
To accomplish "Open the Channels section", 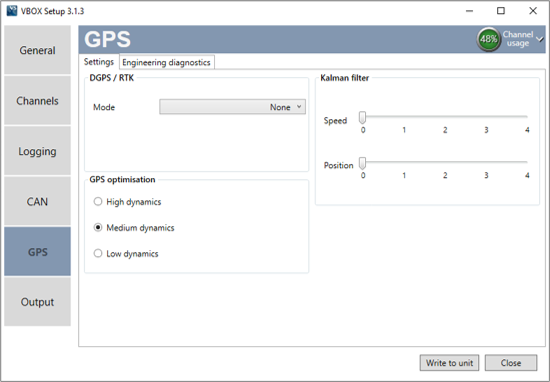I will 38,100.
